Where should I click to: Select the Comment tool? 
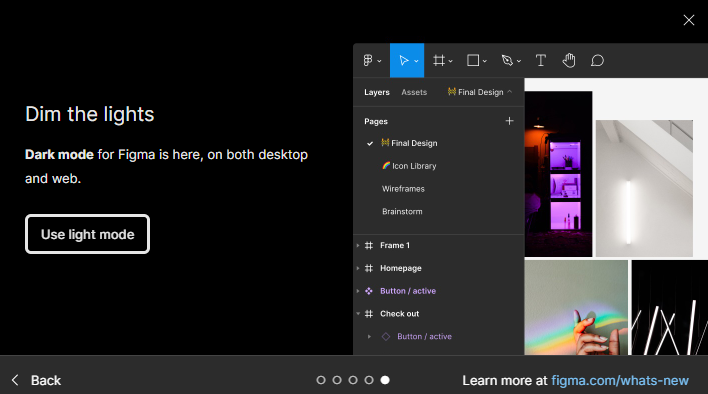(x=597, y=60)
